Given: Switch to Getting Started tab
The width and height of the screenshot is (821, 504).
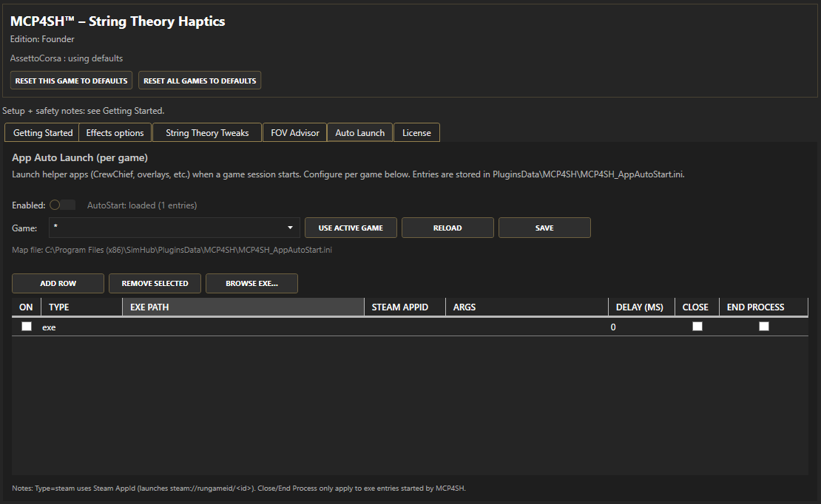Looking at the screenshot, I should pos(43,133).
